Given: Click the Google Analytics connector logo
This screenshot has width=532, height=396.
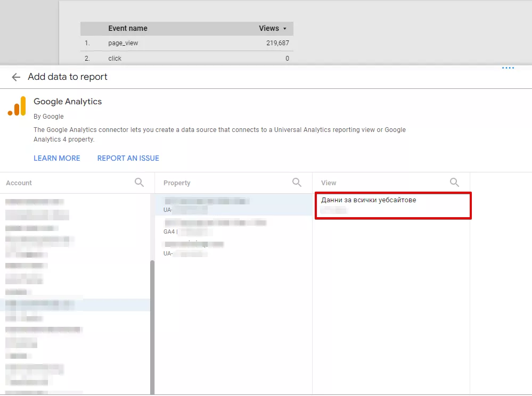Looking at the screenshot, I should [x=17, y=106].
